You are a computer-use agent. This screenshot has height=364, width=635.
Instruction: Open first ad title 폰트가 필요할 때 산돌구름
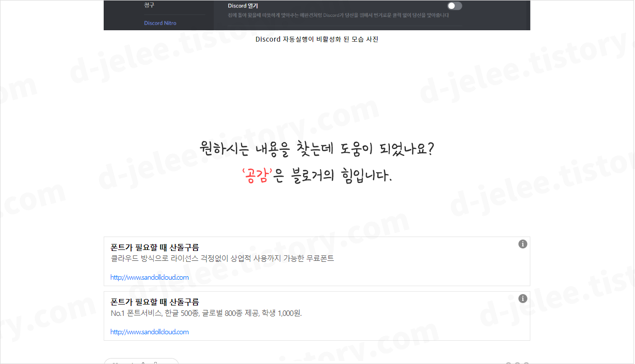[x=155, y=247]
